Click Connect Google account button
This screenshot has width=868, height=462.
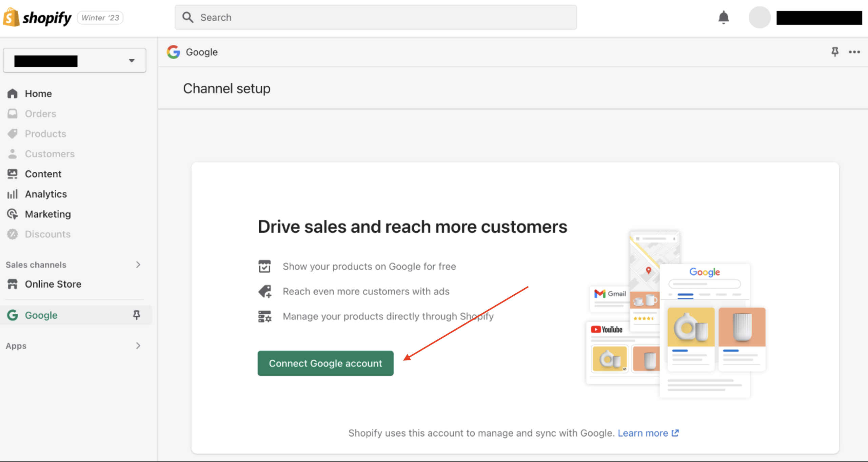(x=325, y=363)
